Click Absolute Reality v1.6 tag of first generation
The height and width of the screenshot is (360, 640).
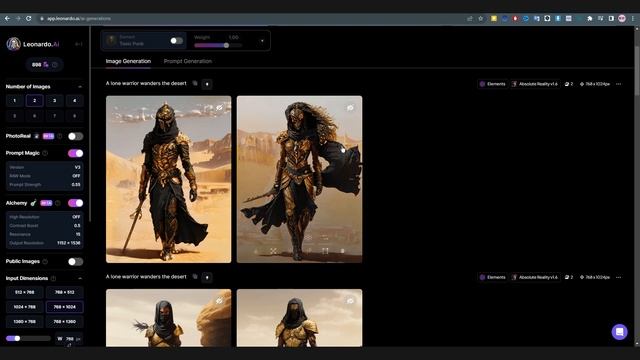tap(535, 84)
